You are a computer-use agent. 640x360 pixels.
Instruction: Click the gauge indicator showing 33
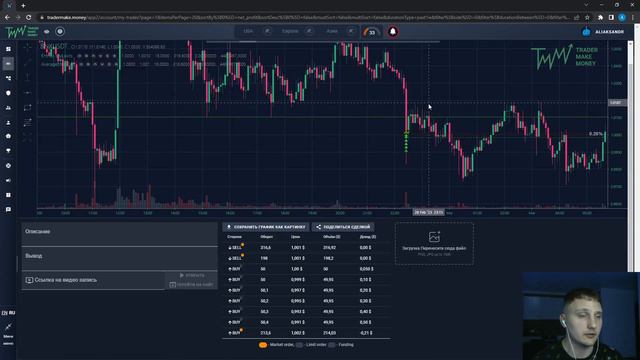pyautogui.click(x=370, y=32)
